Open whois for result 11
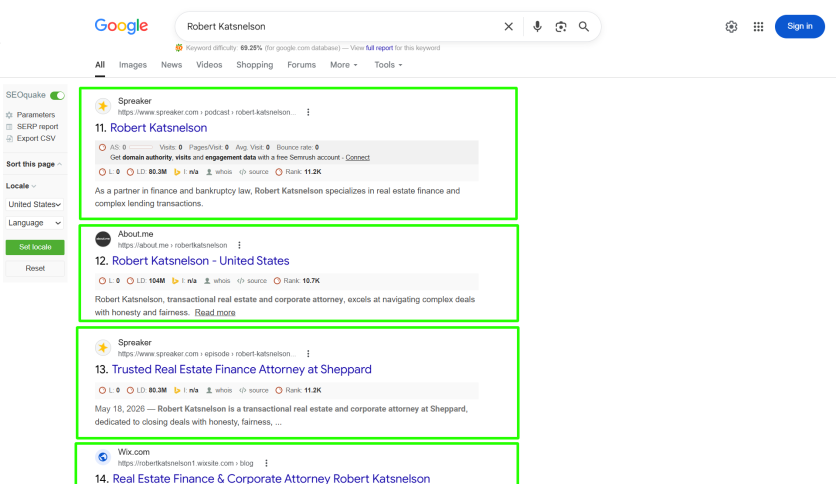 (x=219, y=172)
